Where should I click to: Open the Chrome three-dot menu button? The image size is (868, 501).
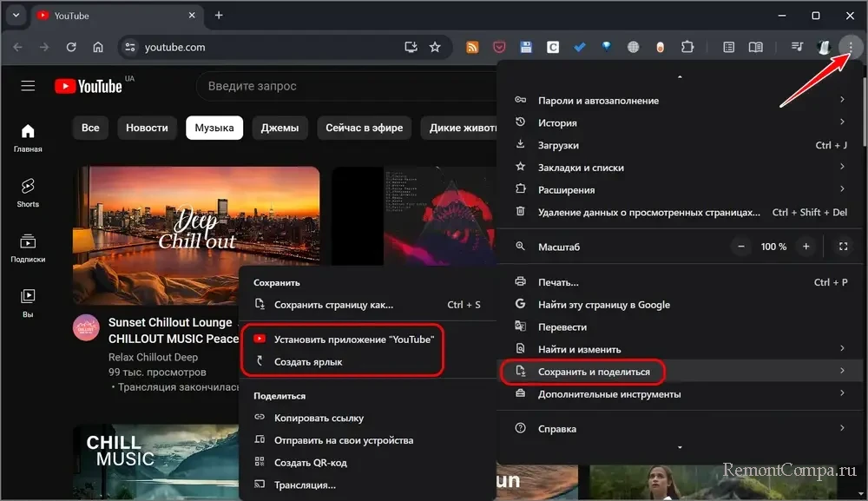[851, 47]
